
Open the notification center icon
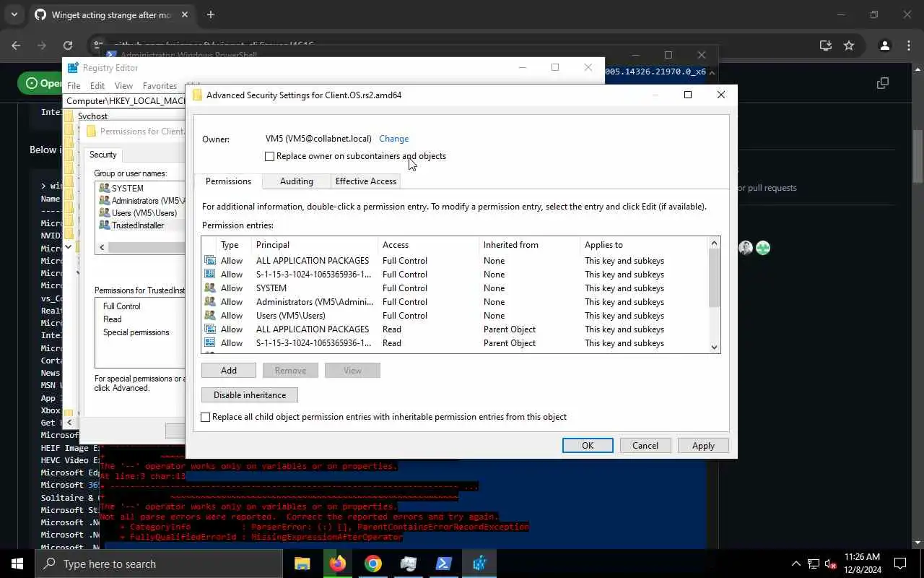901,564
